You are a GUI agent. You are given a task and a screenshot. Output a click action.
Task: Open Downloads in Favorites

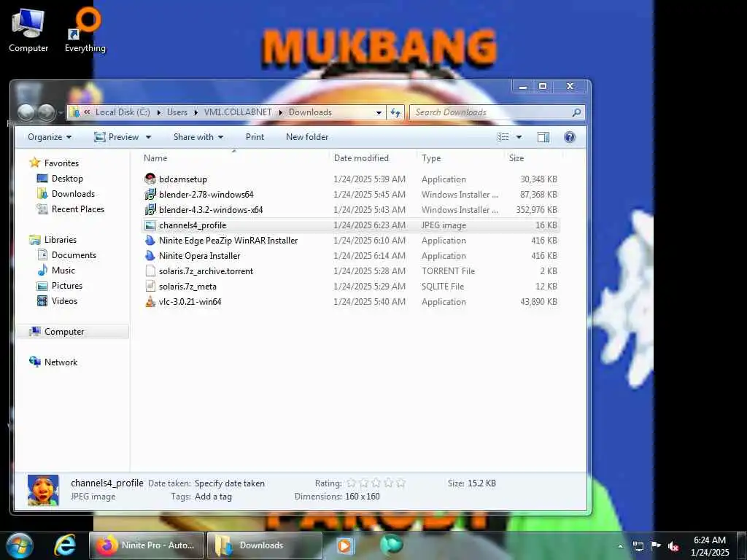pos(73,194)
